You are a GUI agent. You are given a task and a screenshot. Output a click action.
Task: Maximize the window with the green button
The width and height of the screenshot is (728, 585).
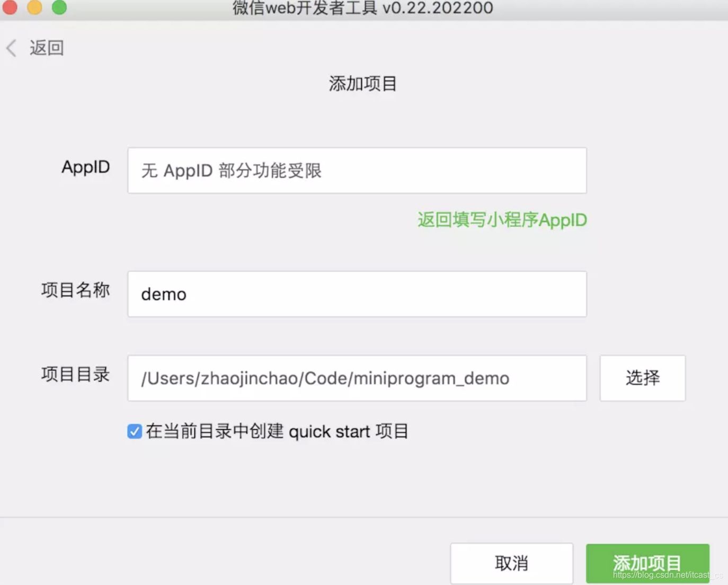[59, 7]
